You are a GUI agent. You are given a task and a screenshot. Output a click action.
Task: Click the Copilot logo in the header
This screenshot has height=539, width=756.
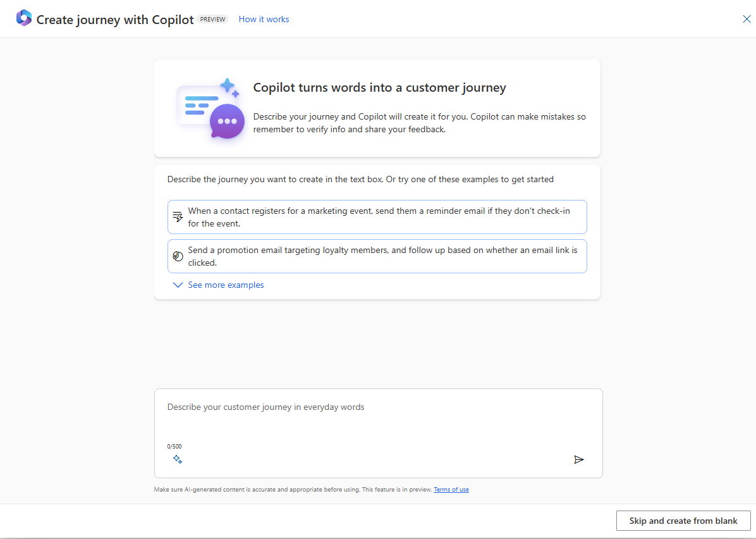[24, 18]
